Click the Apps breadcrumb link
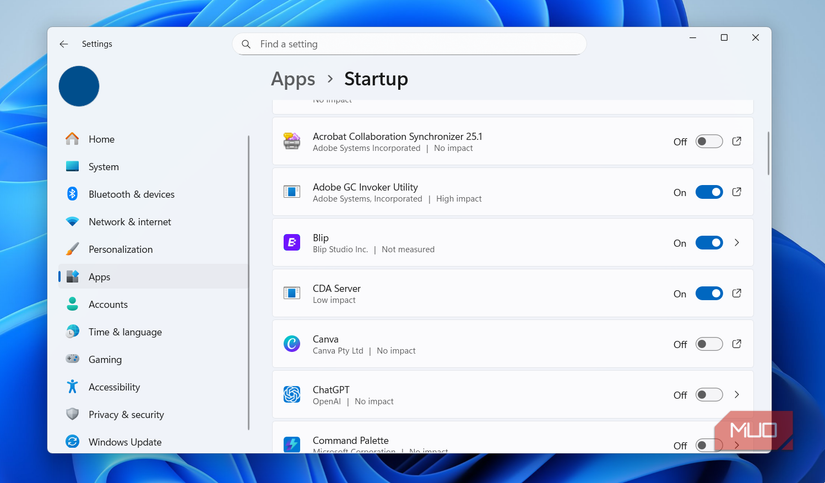 293,79
